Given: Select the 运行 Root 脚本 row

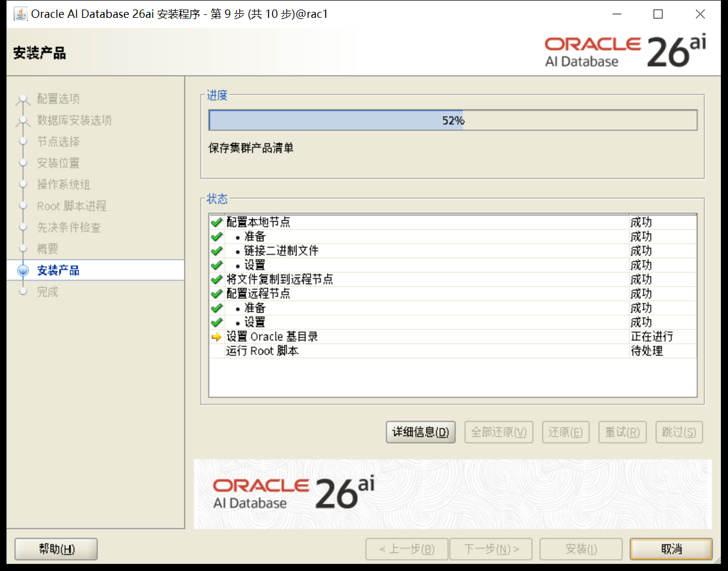Looking at the screenshot, I should [453, 351].
